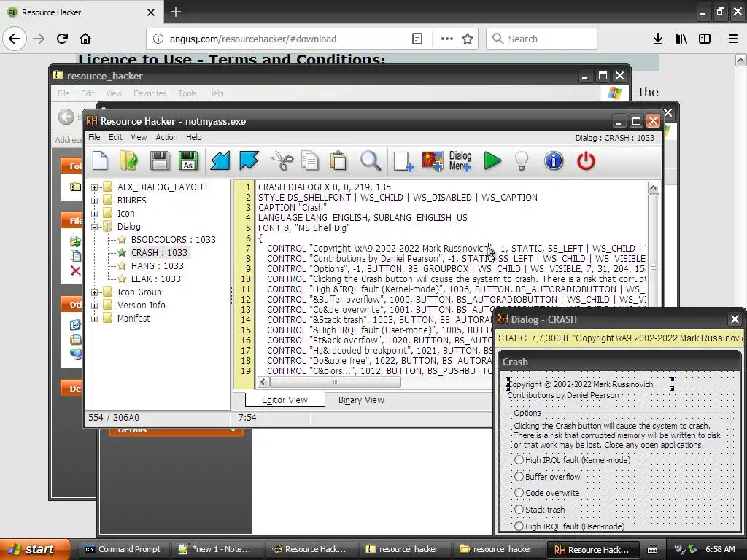Click the export resource blue arrow icon

249,161
